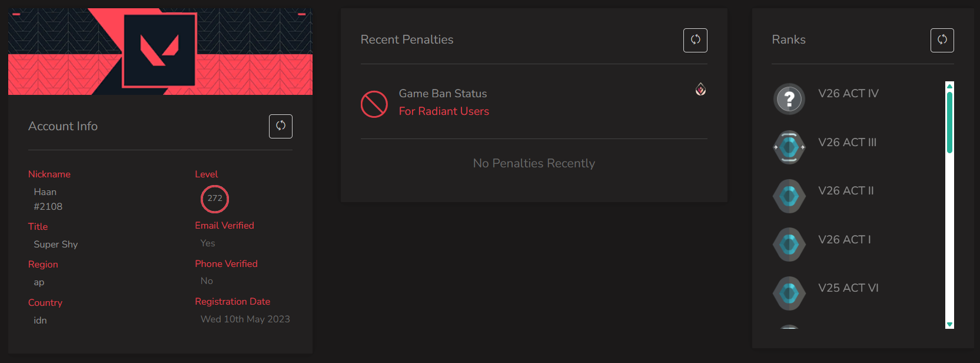This screenshot has height=363, width=980.
Task: Click the Haan nickname text
Action: click(45, 192)
